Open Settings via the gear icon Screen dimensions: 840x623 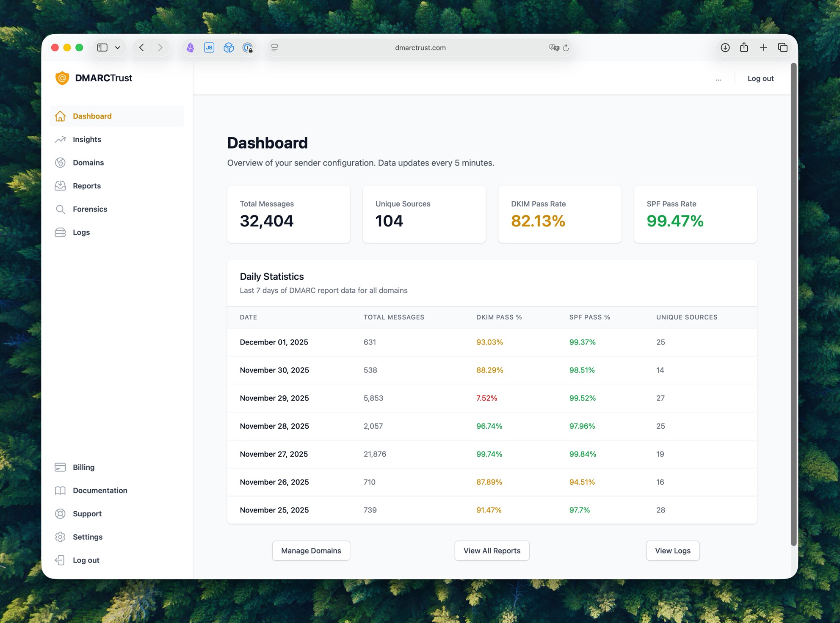(x=61, y=537)
